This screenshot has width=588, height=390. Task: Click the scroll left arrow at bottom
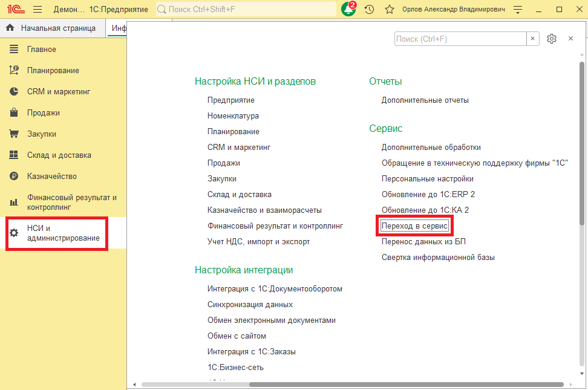pos(134,385)
